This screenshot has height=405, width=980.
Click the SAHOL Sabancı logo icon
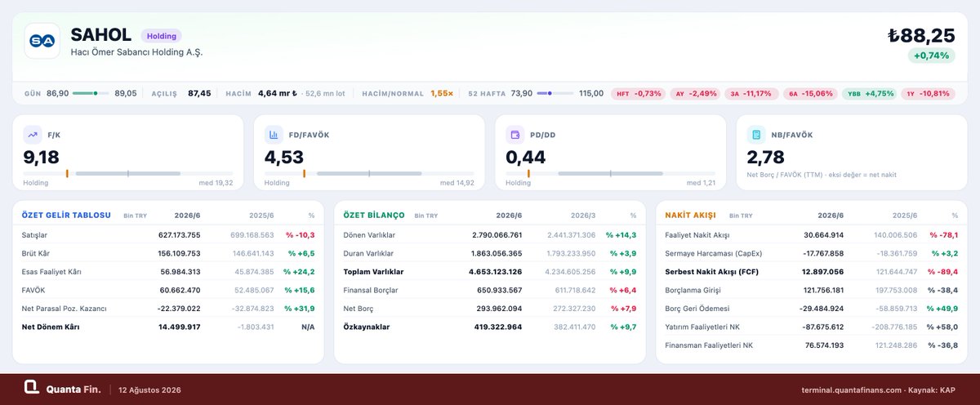42,40
